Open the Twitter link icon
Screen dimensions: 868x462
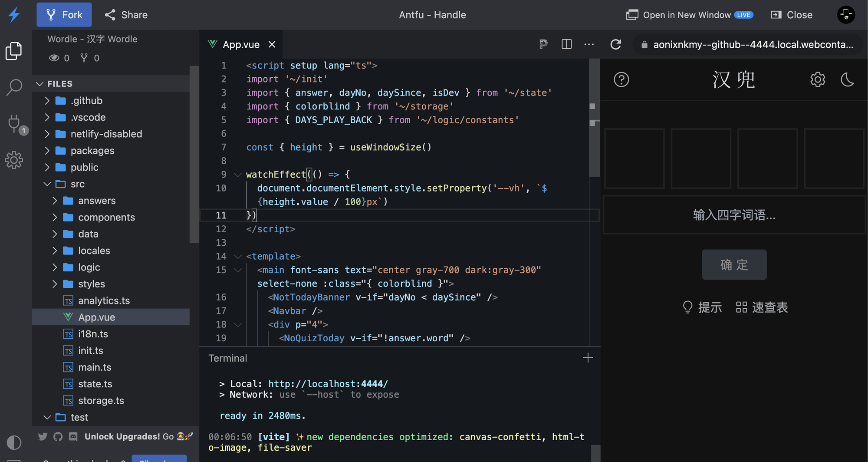pos(43,436)
